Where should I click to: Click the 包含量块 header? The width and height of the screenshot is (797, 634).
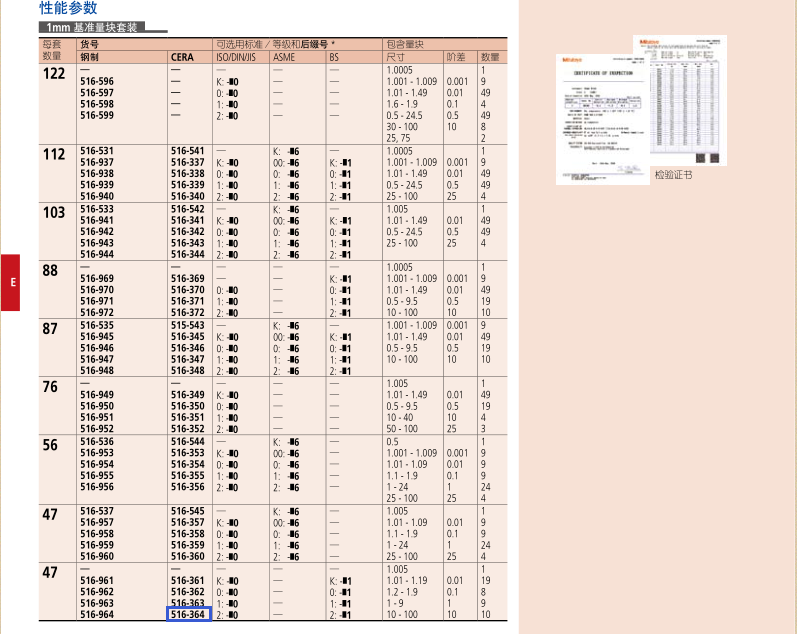405,44
